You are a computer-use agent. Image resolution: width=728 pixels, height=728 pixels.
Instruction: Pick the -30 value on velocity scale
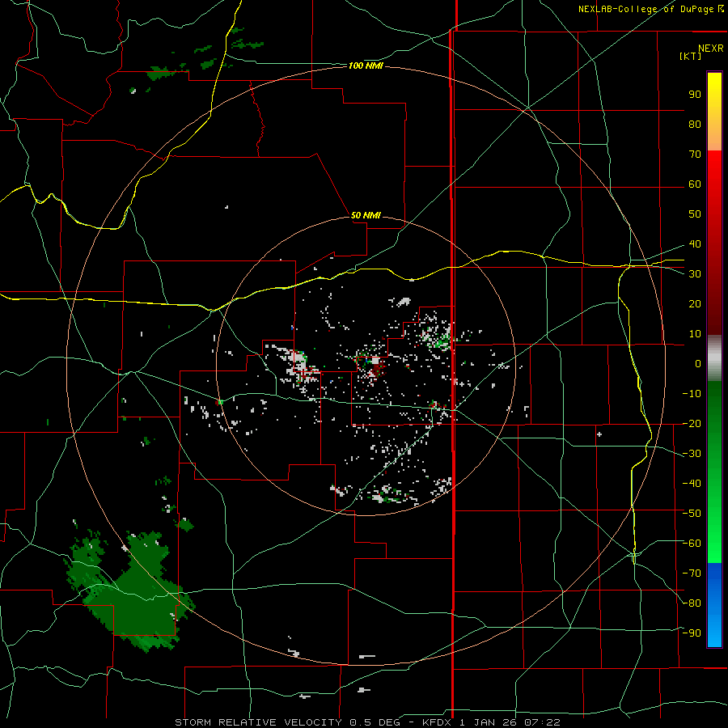[x=692, y=454]
